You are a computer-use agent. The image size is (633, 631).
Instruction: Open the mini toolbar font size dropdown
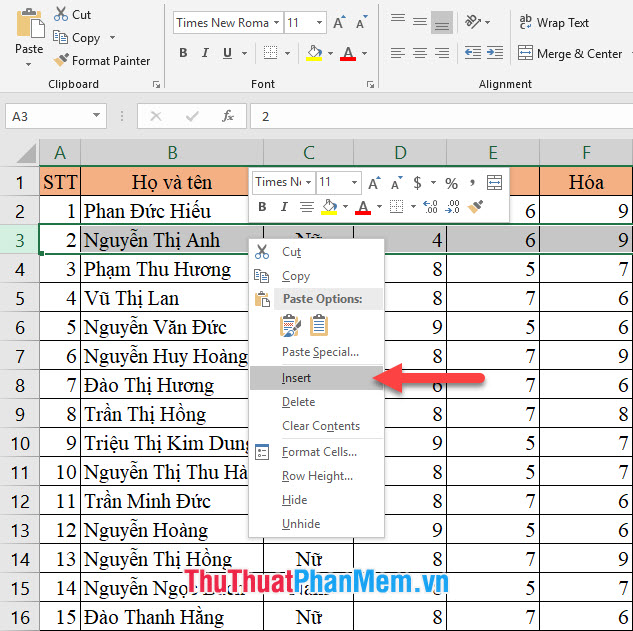pyautogui.click(x=354, y=182)
